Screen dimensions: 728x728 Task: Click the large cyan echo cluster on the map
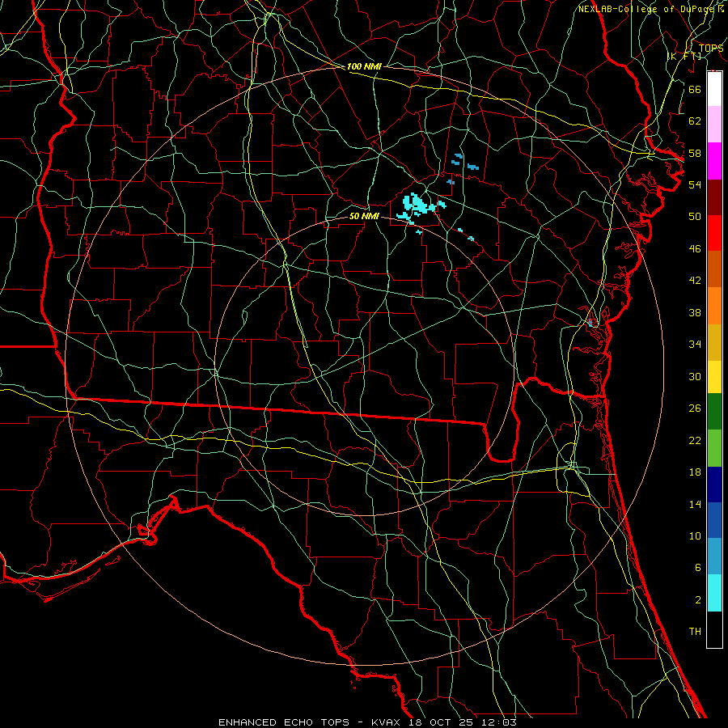pyautogui.click(x=416, y=205)
